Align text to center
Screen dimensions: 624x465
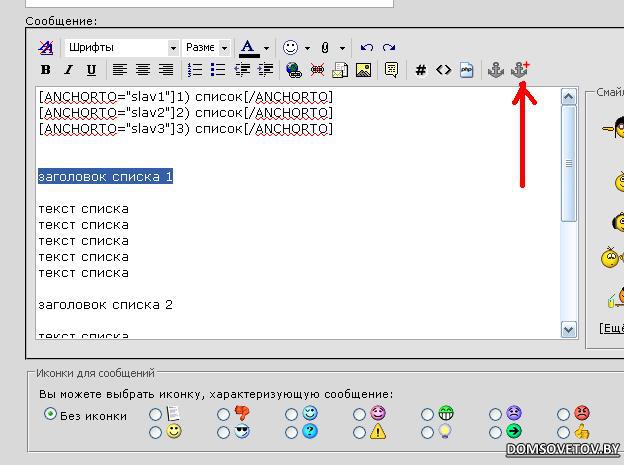pyautogui.click(x=143, y=70)
